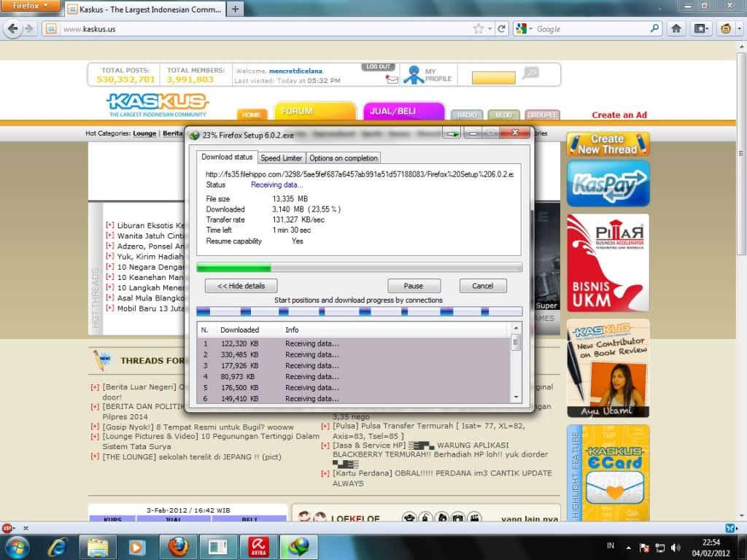Click the site identity icon beside URL

coord(51,28)
